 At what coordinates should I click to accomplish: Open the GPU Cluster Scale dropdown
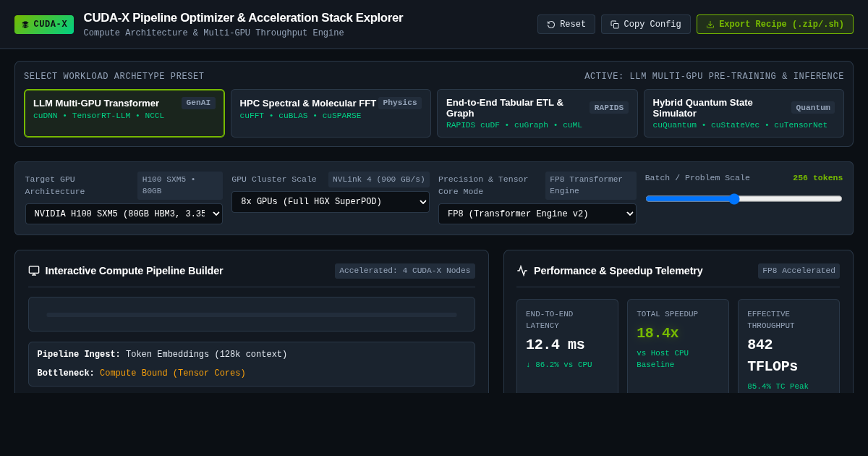tap(331, 202)
